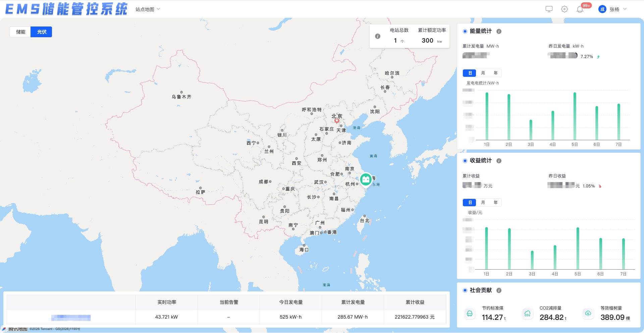Click the 3日 bar in 收益 chart
The width and height of the screenshot is (644, 333).
tap(532, 260)
